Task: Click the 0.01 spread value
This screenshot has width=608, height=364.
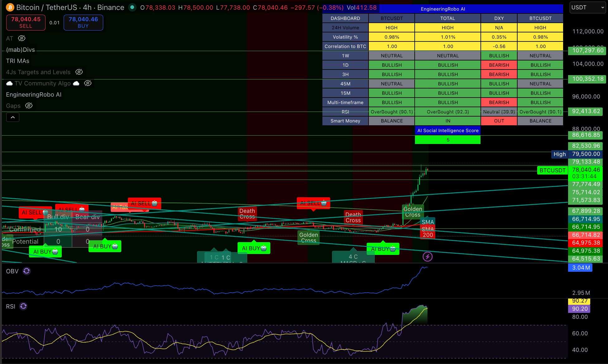Action: [55, 22]
